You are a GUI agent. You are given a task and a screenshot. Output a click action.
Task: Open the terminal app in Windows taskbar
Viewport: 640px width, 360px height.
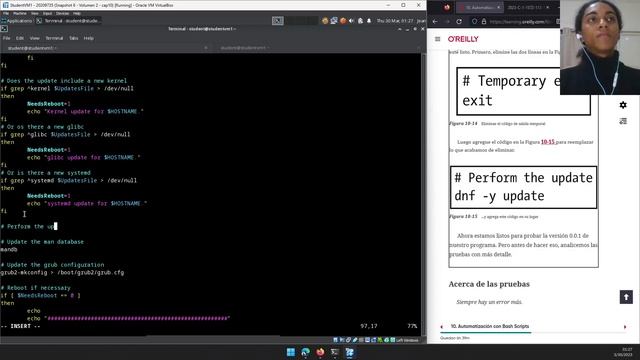tap(335, 352)
